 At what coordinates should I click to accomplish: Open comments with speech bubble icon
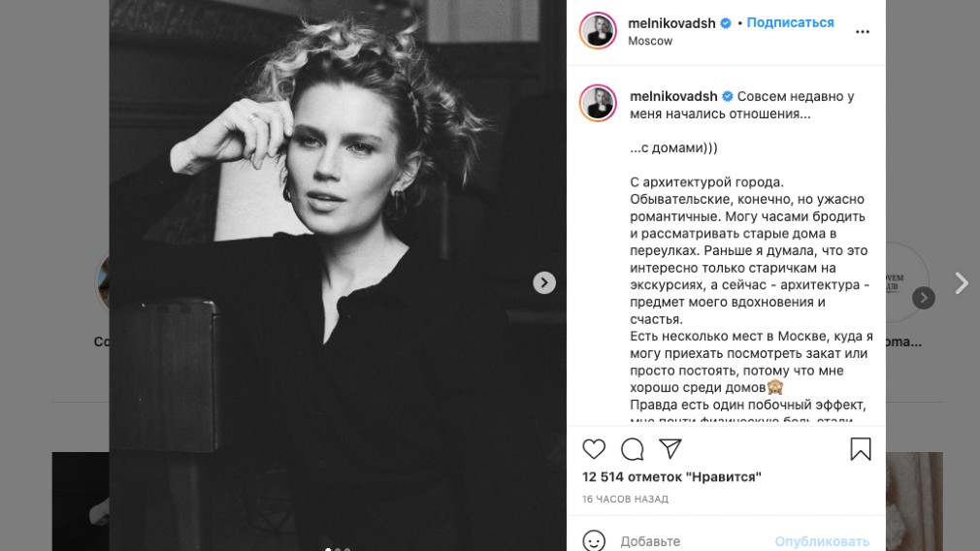click(x=632, y=449)
